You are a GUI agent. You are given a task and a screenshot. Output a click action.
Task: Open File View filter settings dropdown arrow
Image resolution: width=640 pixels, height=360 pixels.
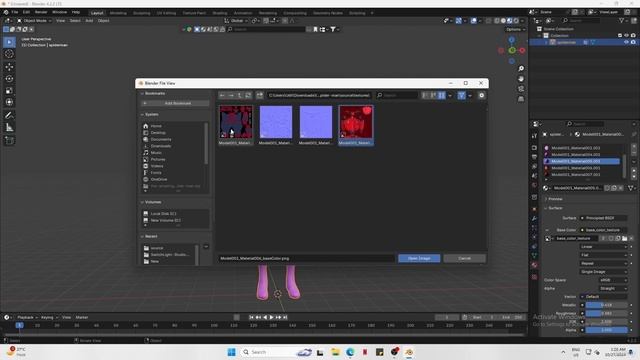[470, 96]
